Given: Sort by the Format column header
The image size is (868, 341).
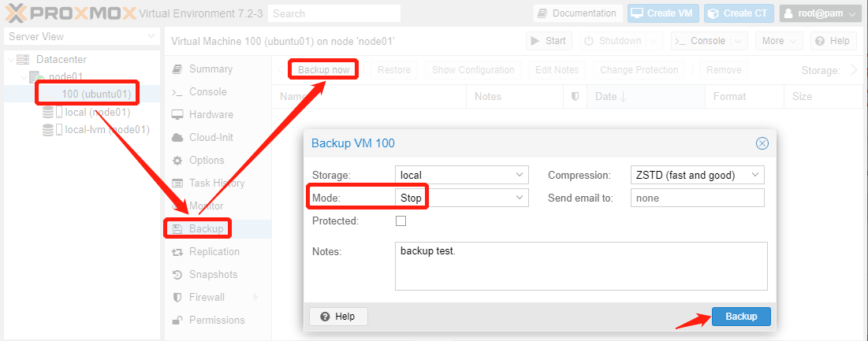Looking at the screenshot, I should [x=744, y=96].
